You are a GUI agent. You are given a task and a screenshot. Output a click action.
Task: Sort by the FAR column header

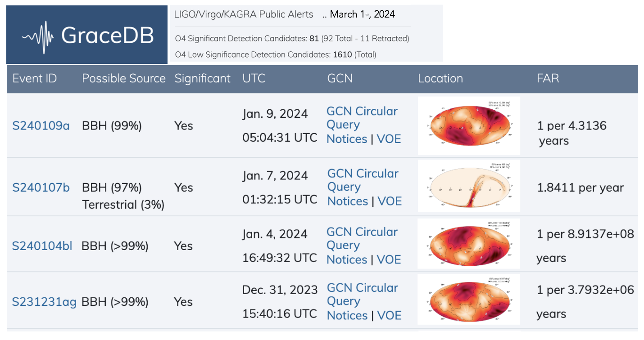[548, 78]
